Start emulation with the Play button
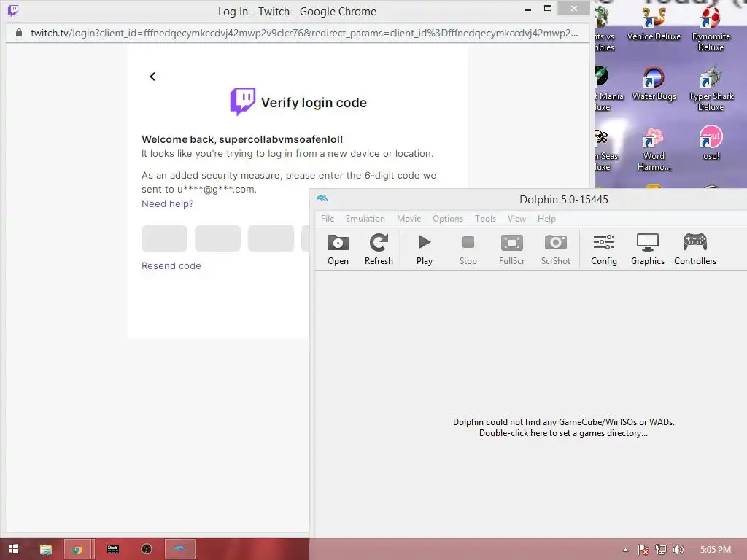 [x=425, y=249]
